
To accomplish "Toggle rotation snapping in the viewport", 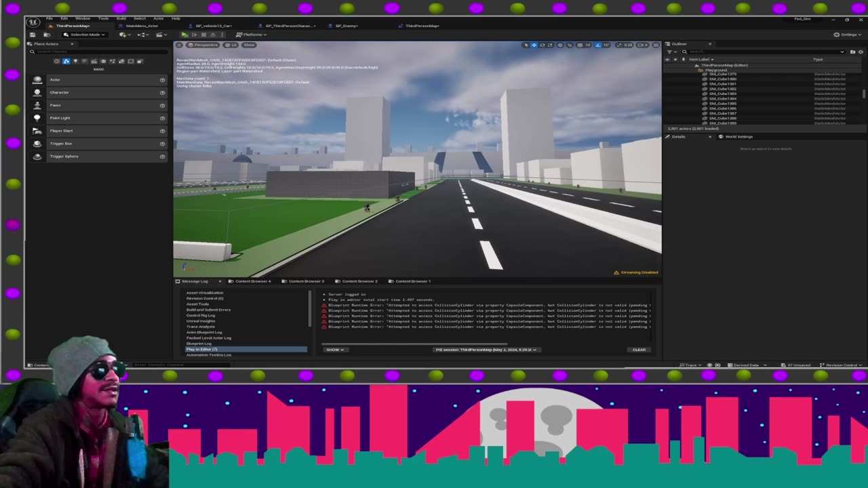I will pos(597,45).
